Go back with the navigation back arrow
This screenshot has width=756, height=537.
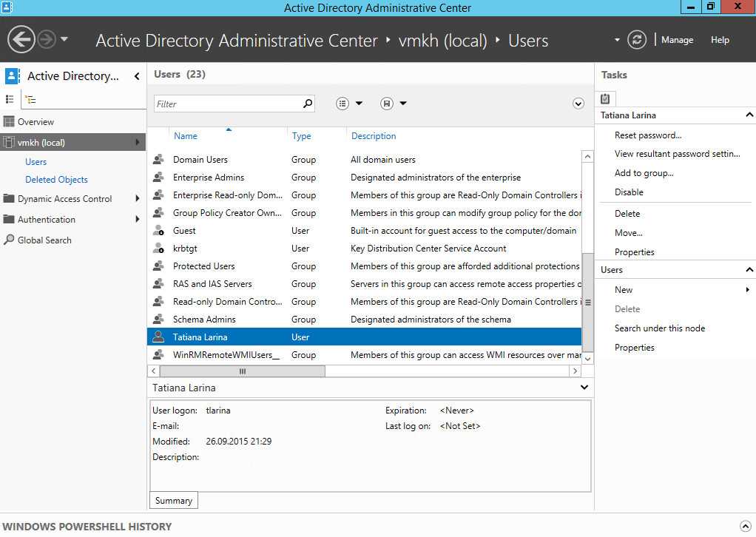[x=21, y=39]
